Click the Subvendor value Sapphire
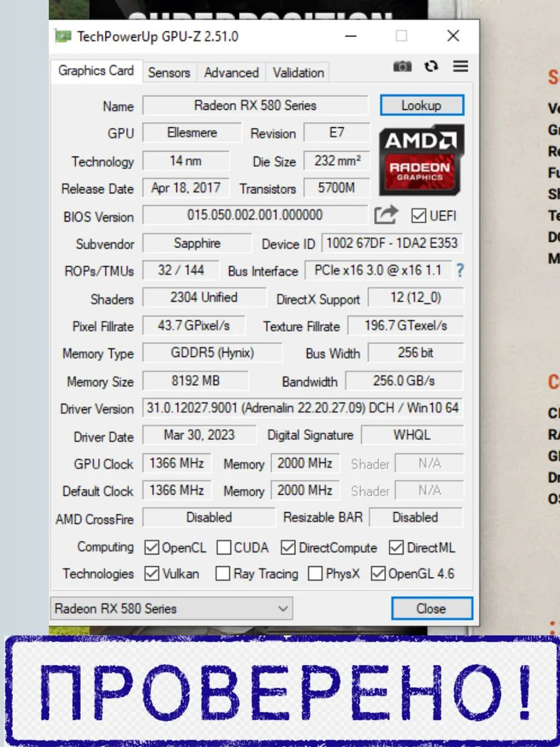This screenshot has height=747, width=560. tap(197, 243)
